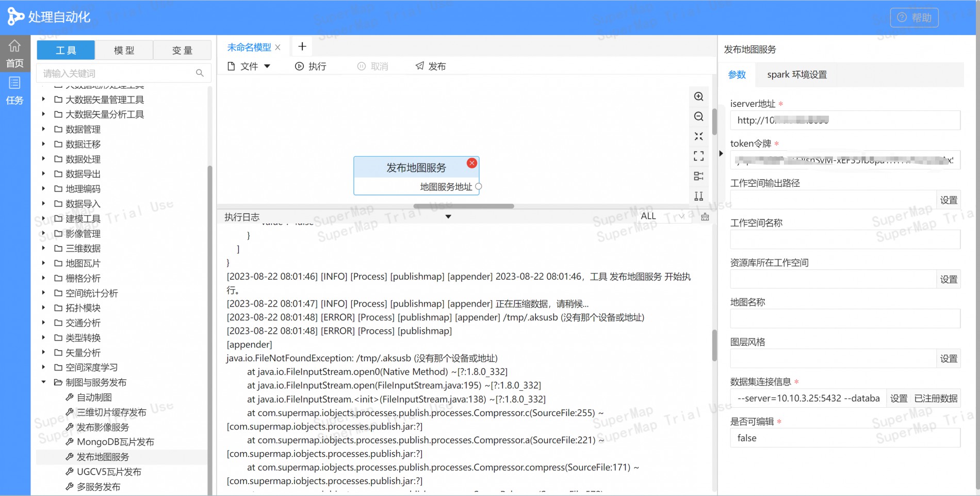Viewport: 980px width, 496px height.
Task: Select the 参数 tab
Action: coord(737,74)
